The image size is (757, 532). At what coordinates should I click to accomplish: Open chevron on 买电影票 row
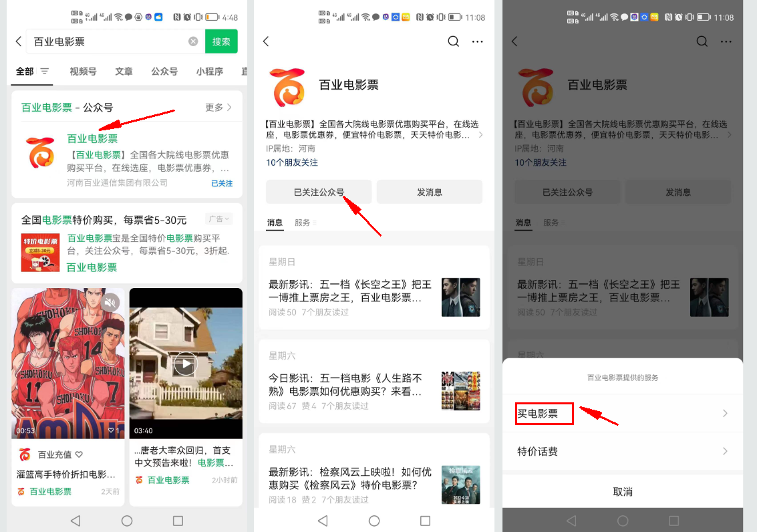725,414
